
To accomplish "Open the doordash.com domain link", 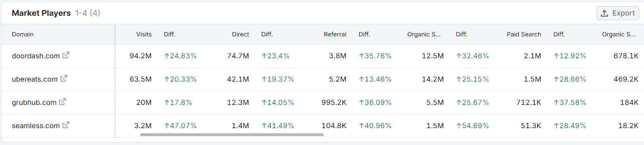I will coord(36,56).
